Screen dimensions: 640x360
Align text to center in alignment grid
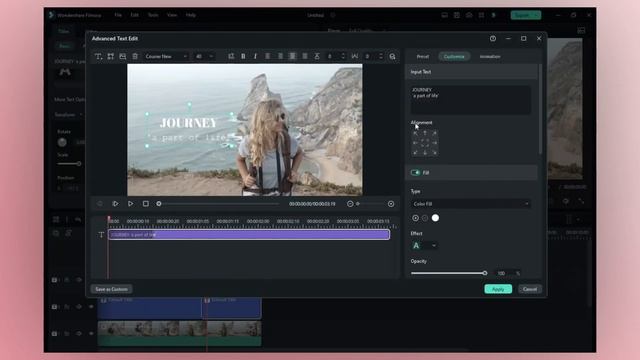point(425,143)
